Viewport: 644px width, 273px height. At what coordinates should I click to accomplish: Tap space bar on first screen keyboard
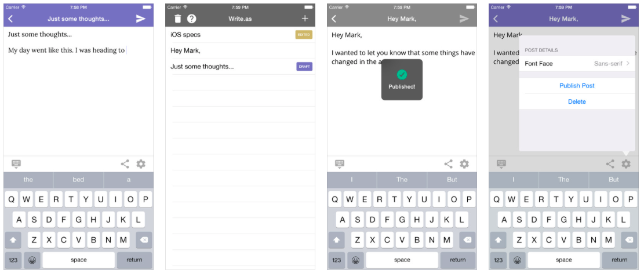point(78,260)
